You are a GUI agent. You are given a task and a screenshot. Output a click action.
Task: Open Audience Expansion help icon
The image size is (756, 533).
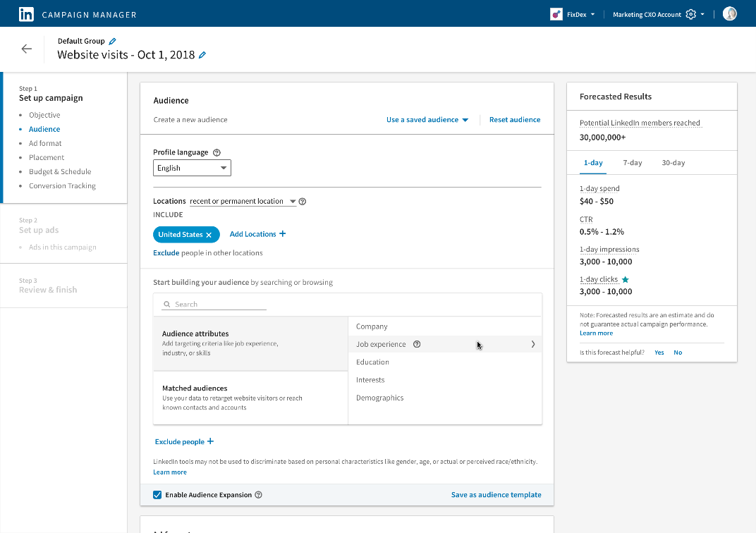258,495
